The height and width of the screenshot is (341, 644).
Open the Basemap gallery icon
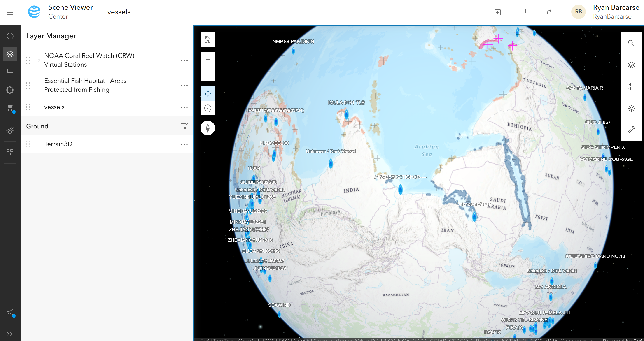click(631, 86)
